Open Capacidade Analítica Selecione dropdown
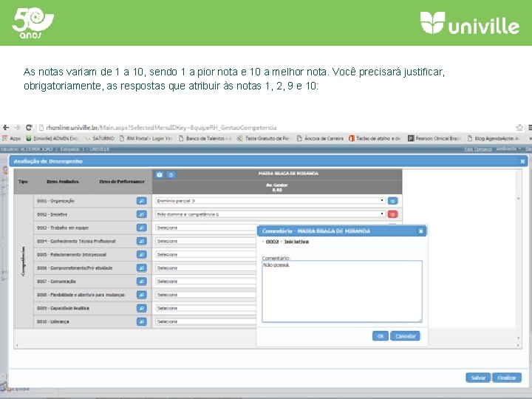Screen dimensions: 532x399 [x=205, y=308]
